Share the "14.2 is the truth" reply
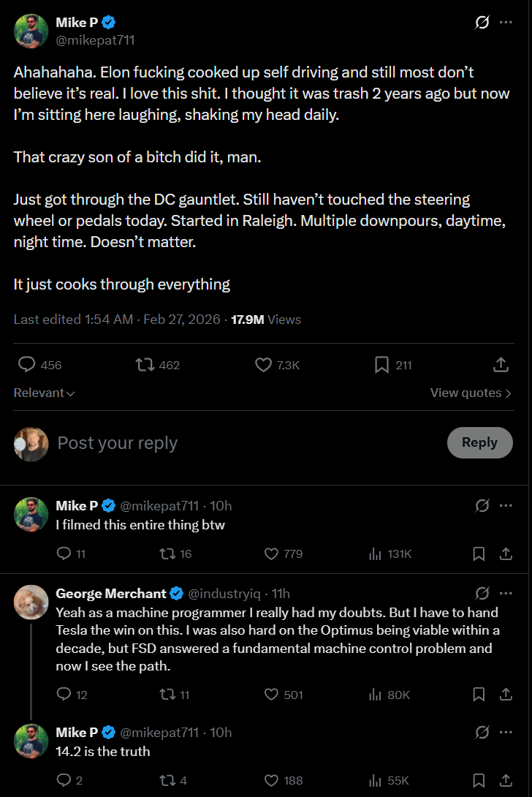Screen dimensions: 532x797 pos(505,780)
